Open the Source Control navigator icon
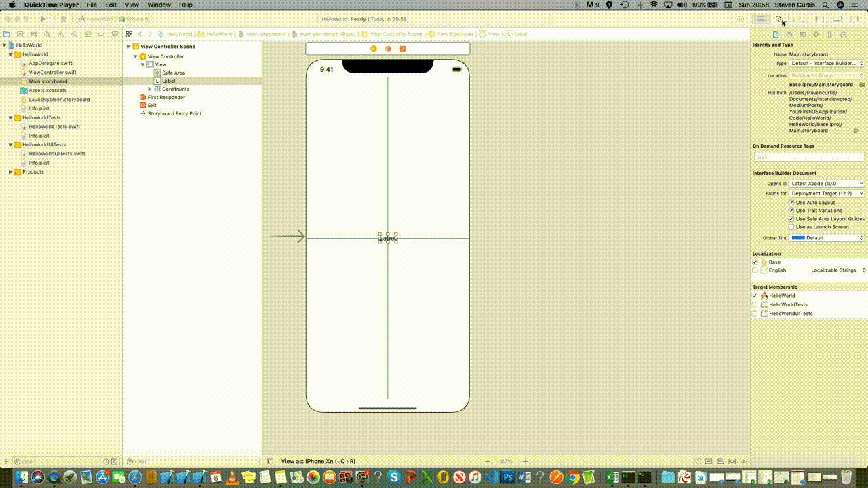868x488 pixels. pos(20,34)
